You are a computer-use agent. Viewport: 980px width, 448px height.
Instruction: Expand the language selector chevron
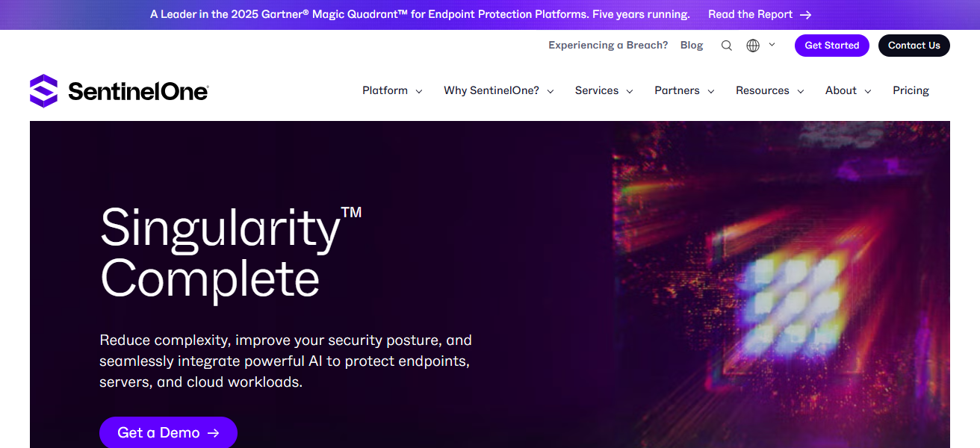(772, 45)
